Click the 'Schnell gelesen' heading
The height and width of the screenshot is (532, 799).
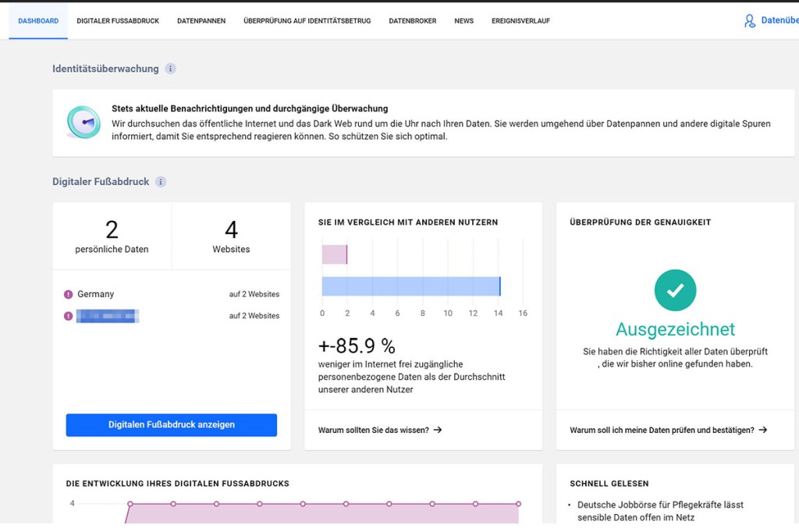pyautogui.click(x=609, y=484)
